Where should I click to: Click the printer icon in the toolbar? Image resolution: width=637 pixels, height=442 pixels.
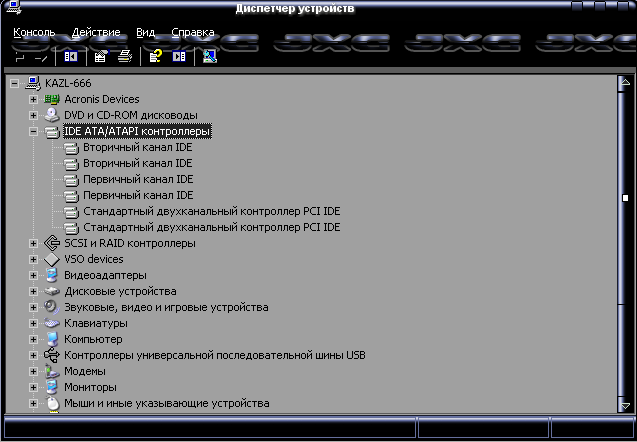pos(125,56)
